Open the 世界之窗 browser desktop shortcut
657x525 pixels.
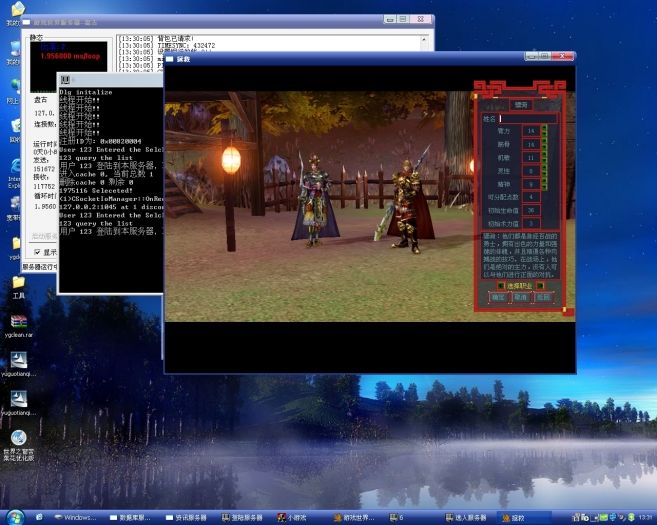(18, 439)
